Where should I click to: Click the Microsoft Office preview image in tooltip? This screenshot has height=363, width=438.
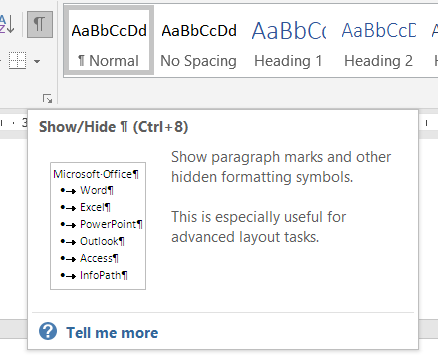[x=98, y=226]
